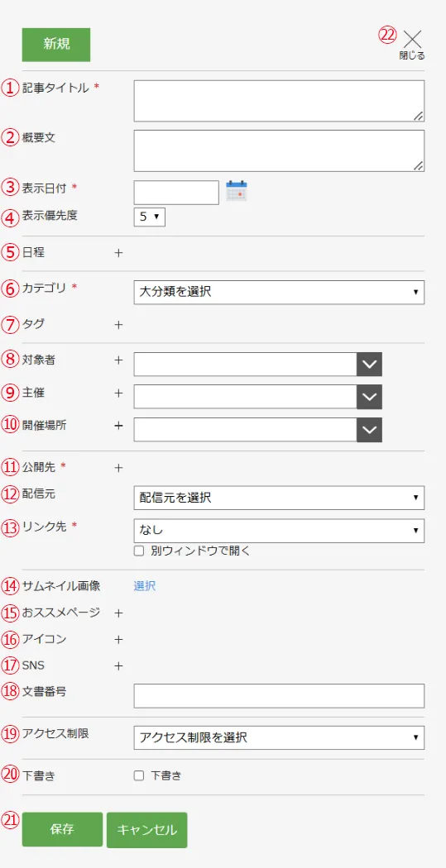Viewport: 446px width, 868px height.
Task: Click the 選択 thumbnail image link
Action: point(145,586)
